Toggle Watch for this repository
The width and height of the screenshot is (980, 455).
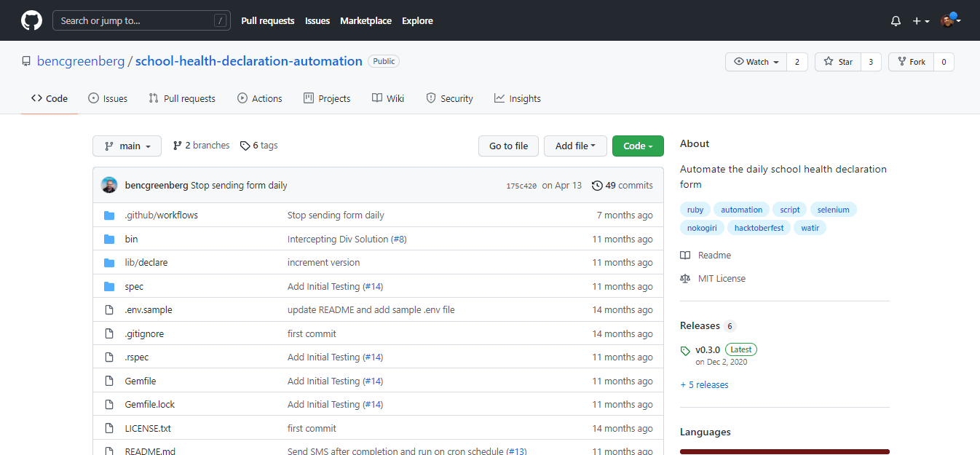[756, 62]
